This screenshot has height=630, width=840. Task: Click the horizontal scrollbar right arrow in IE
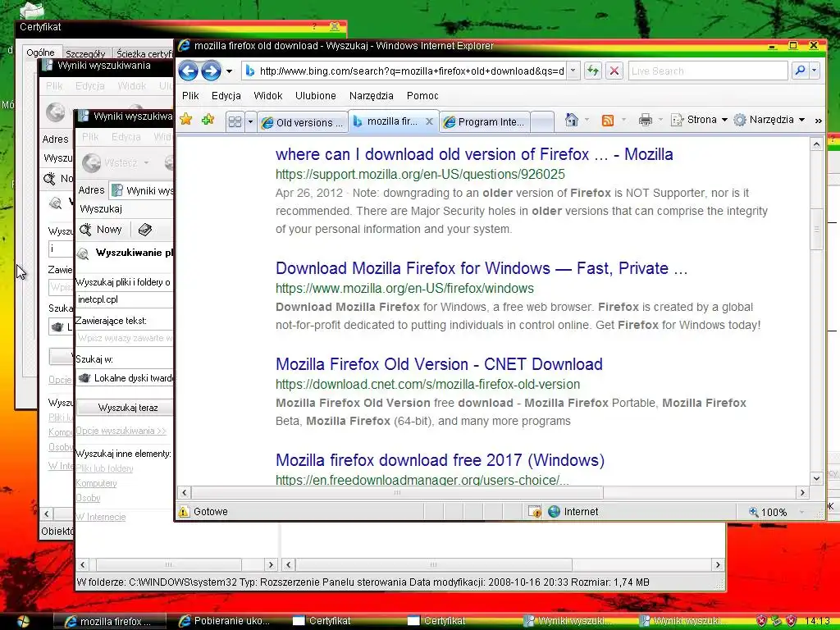802,492
